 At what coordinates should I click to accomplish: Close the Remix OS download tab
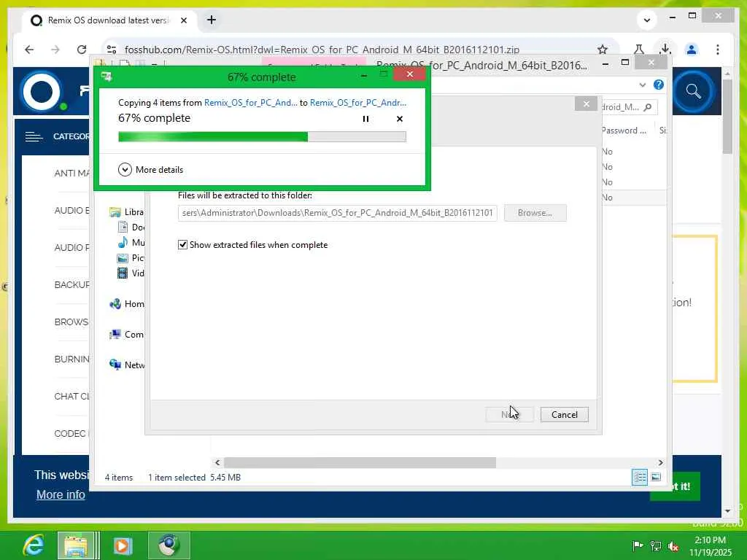[x=184, y=20]
